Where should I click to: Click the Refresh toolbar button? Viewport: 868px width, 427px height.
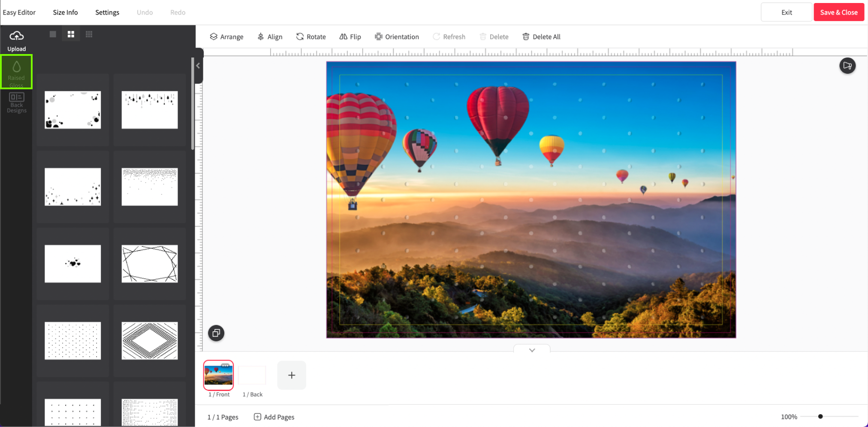[x=449, y=37]
